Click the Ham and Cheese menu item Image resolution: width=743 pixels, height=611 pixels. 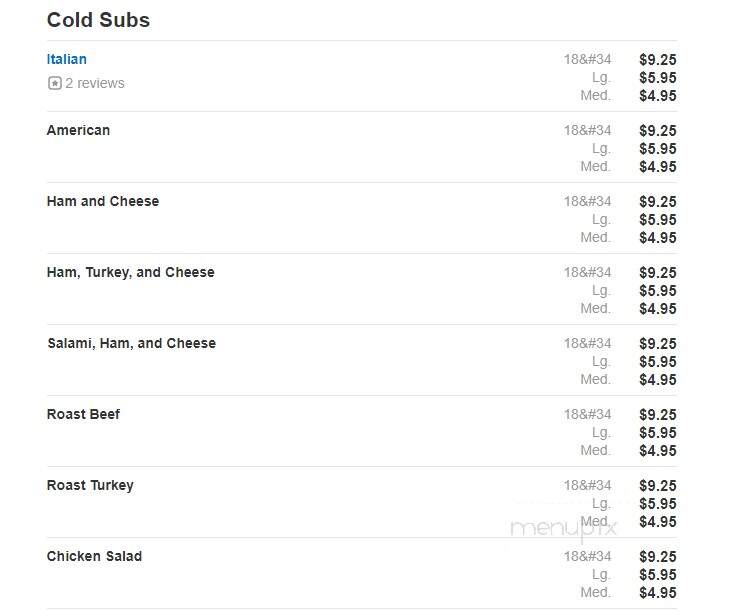[x=103, y=201]
